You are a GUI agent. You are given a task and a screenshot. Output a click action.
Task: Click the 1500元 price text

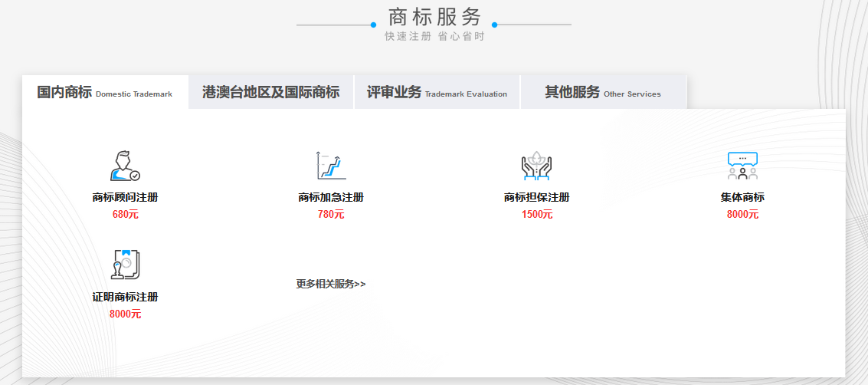click(x=536, y=215)
